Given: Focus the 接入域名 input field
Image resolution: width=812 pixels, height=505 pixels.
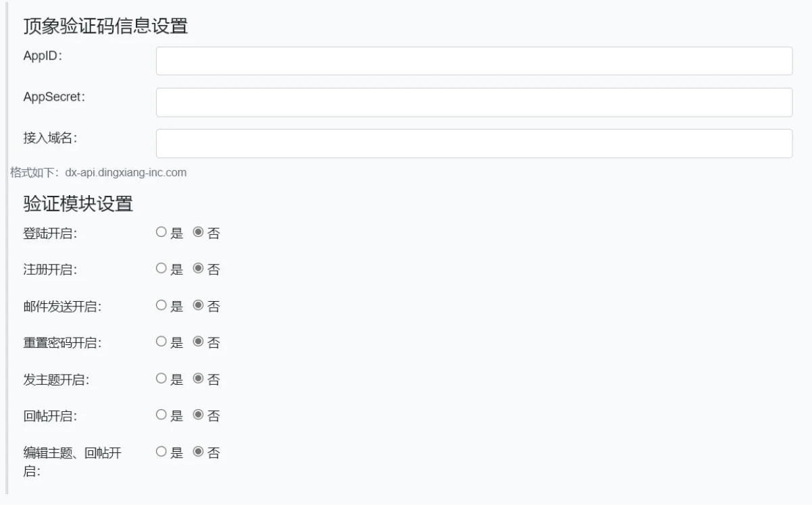Looking at the screenshot, I should pyautogui.click(x=474, y=143).
